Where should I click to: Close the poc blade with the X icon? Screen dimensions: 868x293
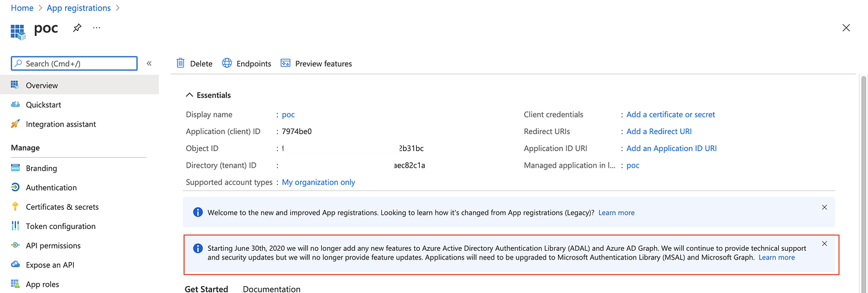click(x=846, y=28)
